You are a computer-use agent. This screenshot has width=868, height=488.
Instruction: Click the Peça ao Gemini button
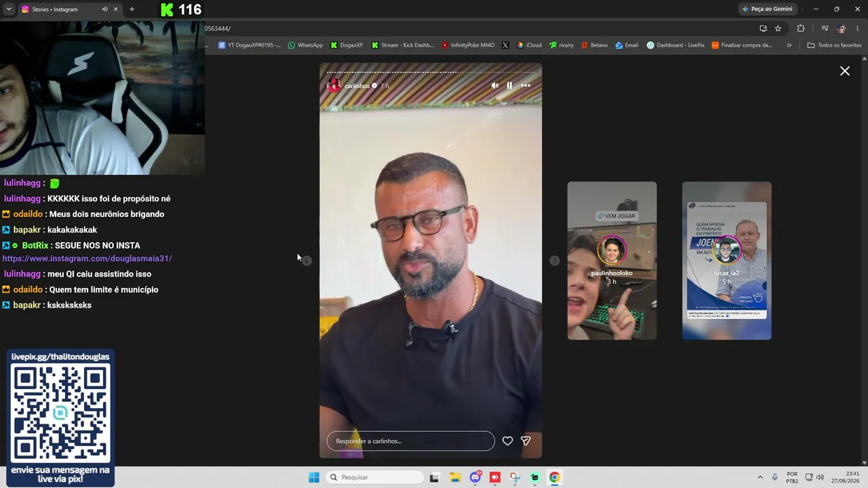(x=768, y=9)
